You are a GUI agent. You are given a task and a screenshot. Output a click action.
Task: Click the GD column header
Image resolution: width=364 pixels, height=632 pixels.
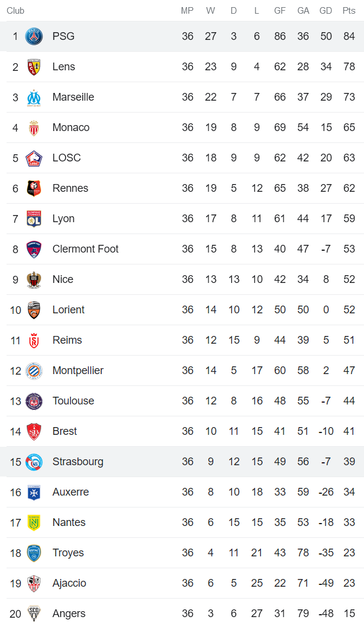pyautogui.click(x=326, y=11)
